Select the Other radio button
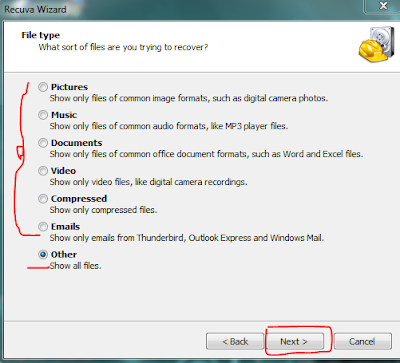 point(43,255)
